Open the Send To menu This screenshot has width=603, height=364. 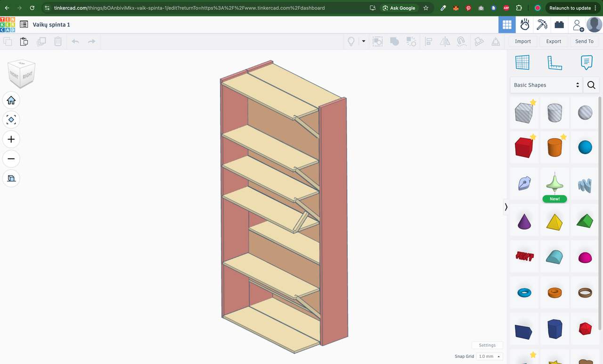pyautogui.click(x=584, y=41)
